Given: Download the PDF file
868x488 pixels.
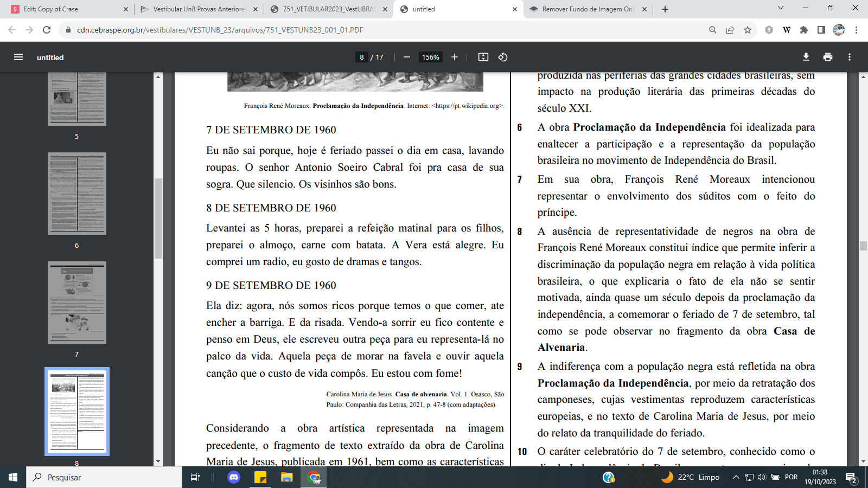Looking at the screenshot, I should tap(806, 57).
